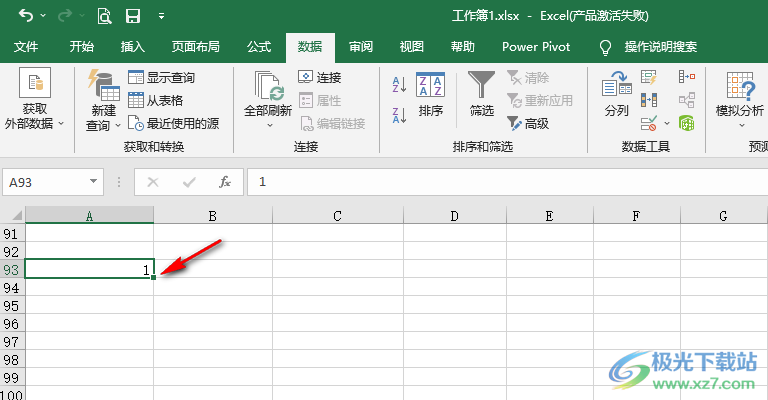
Task: Open the 帮助 tab
Action: click(x=463, y=47)
